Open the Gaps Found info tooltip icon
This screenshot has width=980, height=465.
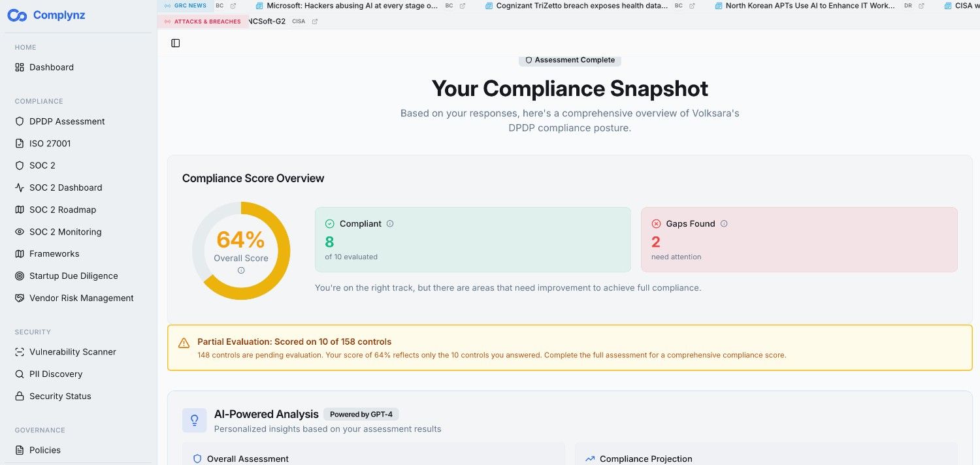click(724, 223)
